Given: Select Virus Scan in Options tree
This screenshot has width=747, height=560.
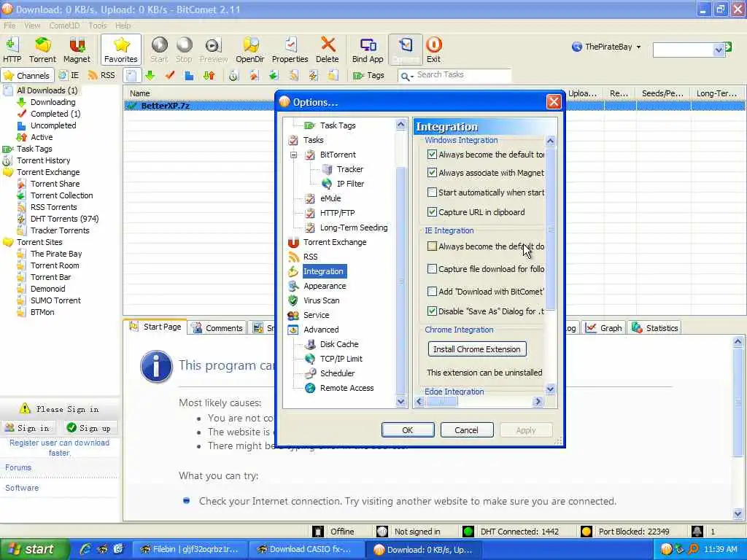Looking at the screenshot, I should point(322,300).
